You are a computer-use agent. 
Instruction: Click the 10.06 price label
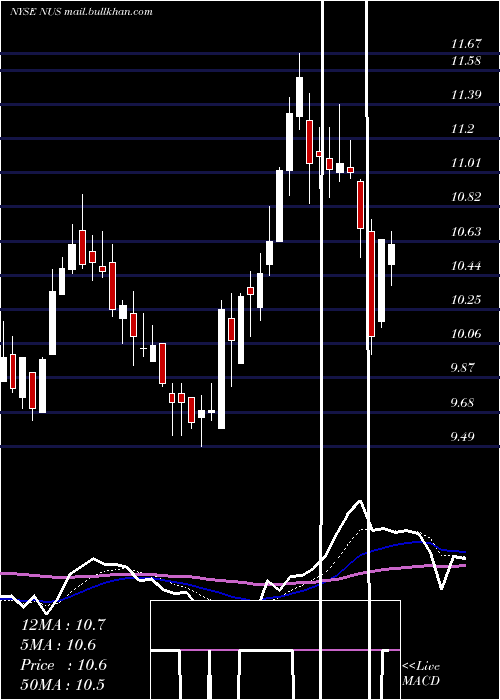[x=466, y=333]
